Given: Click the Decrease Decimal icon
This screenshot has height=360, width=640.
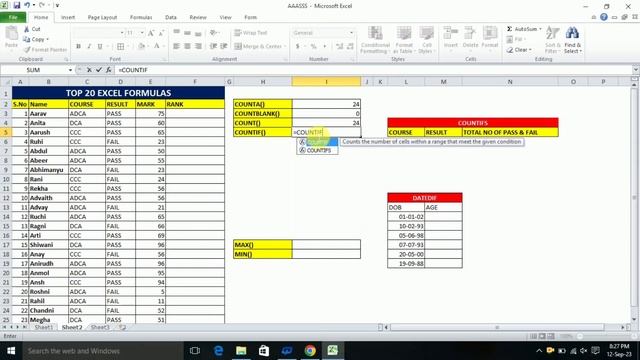Looking at the screenshot, I should click(350, 47).
